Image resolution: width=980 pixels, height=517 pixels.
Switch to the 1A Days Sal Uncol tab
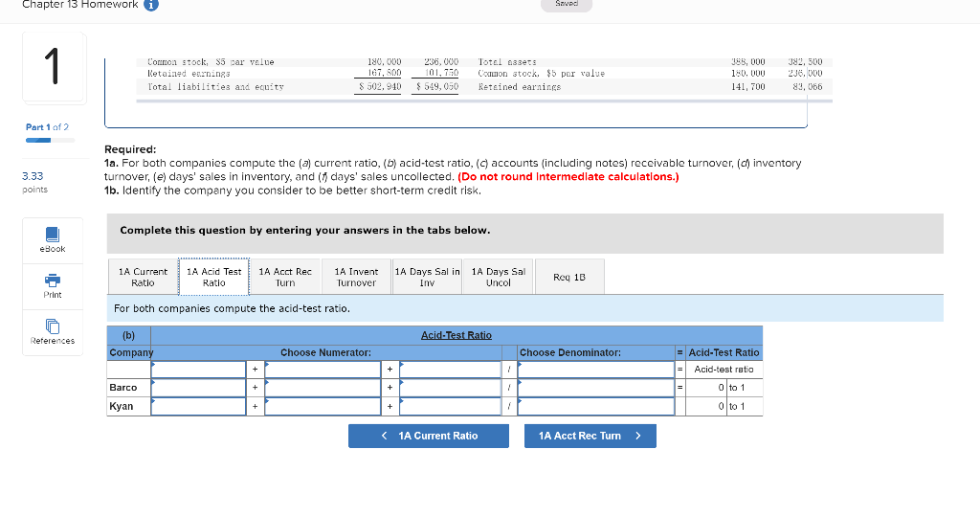pos(498,277)
